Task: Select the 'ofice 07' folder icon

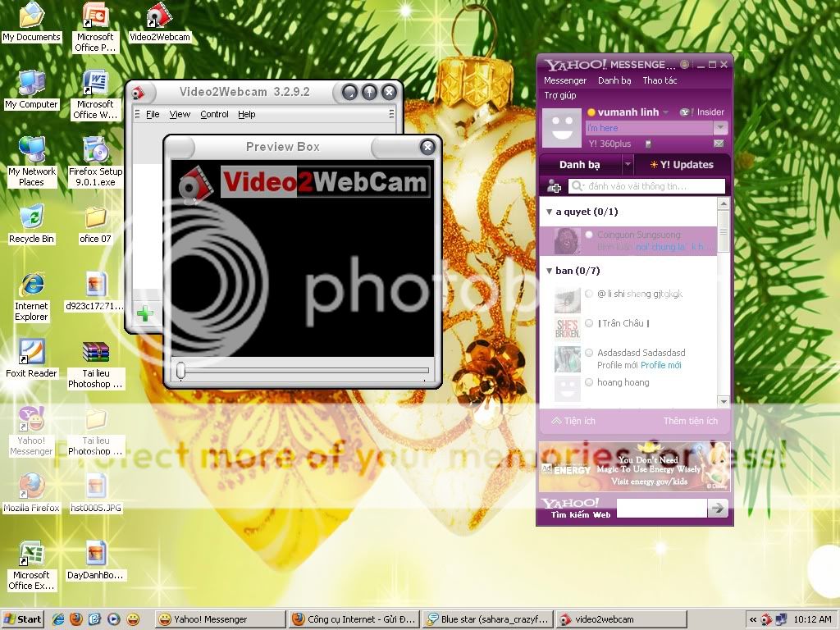Action: tap(95, 225)
